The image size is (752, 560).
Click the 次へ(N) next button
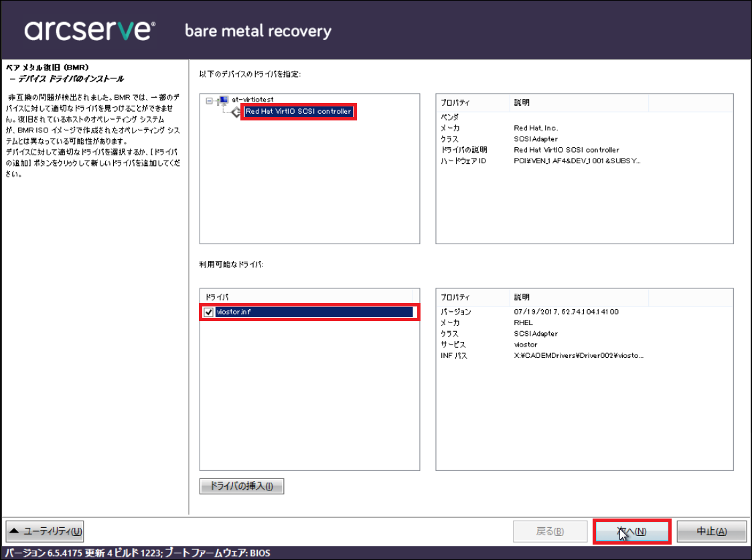[x=631, y=531]
